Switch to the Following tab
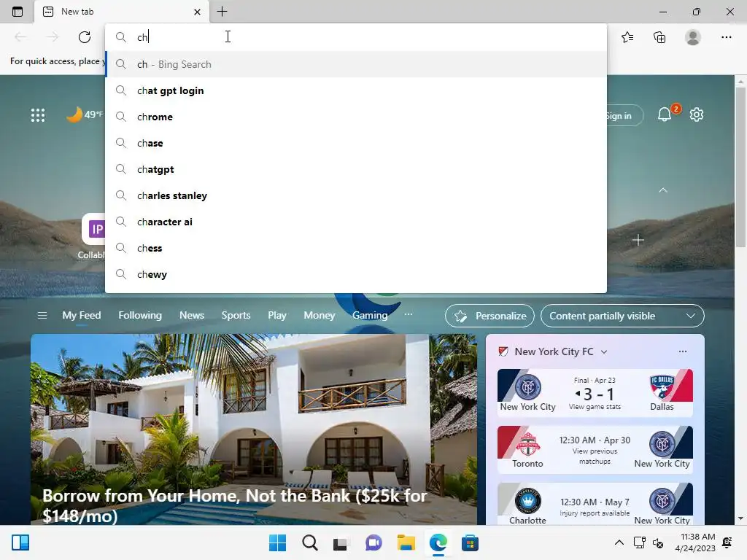The image size is (747, 560). (140, 315)
